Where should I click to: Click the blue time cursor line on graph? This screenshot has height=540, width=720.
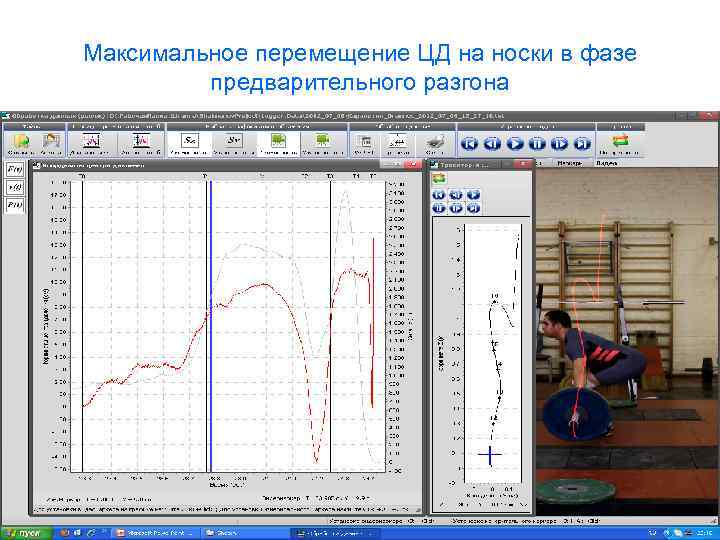point(211,326)
